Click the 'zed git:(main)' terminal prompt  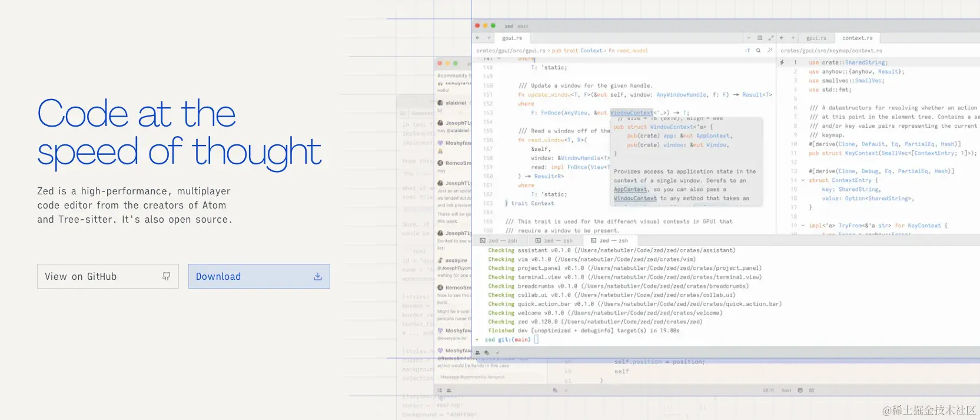click(x=507, y=340)
